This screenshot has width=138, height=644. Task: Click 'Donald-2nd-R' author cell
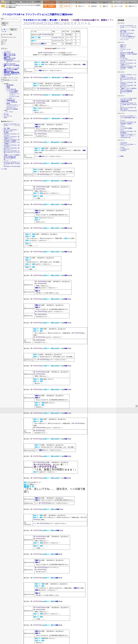point(57,41)
